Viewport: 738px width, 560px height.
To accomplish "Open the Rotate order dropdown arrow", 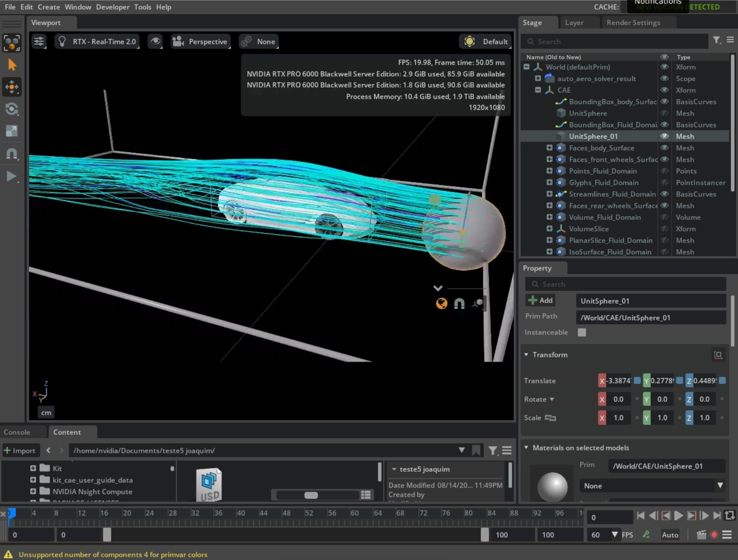I will (552, 399).
